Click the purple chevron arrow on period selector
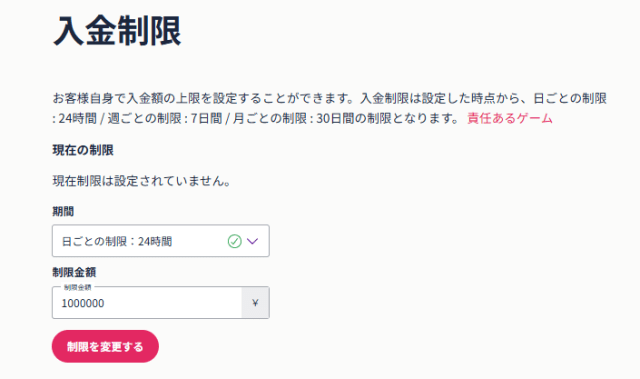Screen dimensions: 640x379 pos(253,241)
